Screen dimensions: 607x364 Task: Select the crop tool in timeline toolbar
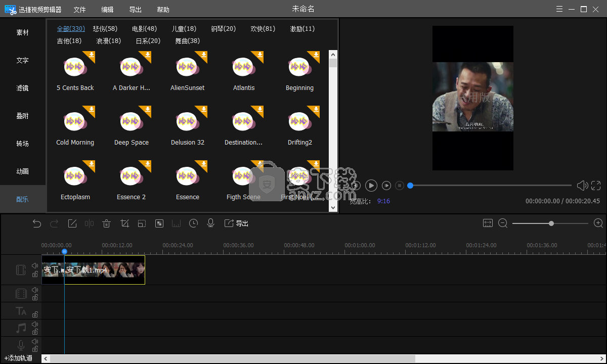(x=124, y=223)
